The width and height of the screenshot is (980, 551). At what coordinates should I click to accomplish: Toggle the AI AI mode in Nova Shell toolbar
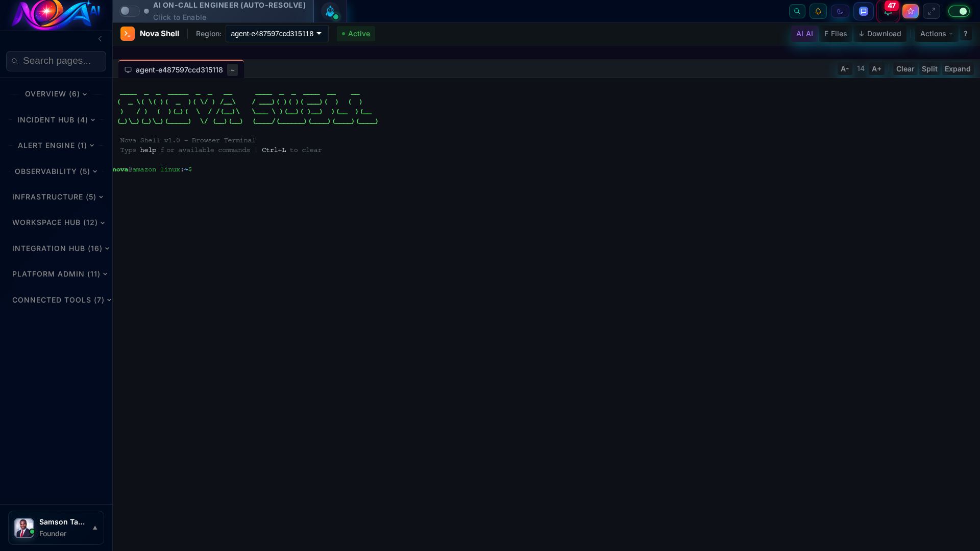(804, 34)
